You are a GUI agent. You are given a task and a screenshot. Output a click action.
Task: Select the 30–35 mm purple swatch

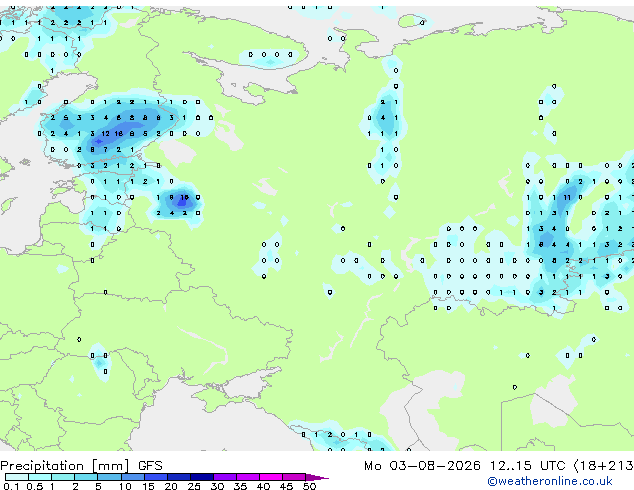click(225, 477)
